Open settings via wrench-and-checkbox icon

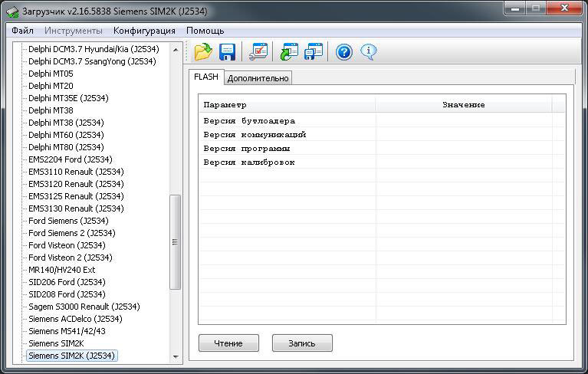[258, 52]
